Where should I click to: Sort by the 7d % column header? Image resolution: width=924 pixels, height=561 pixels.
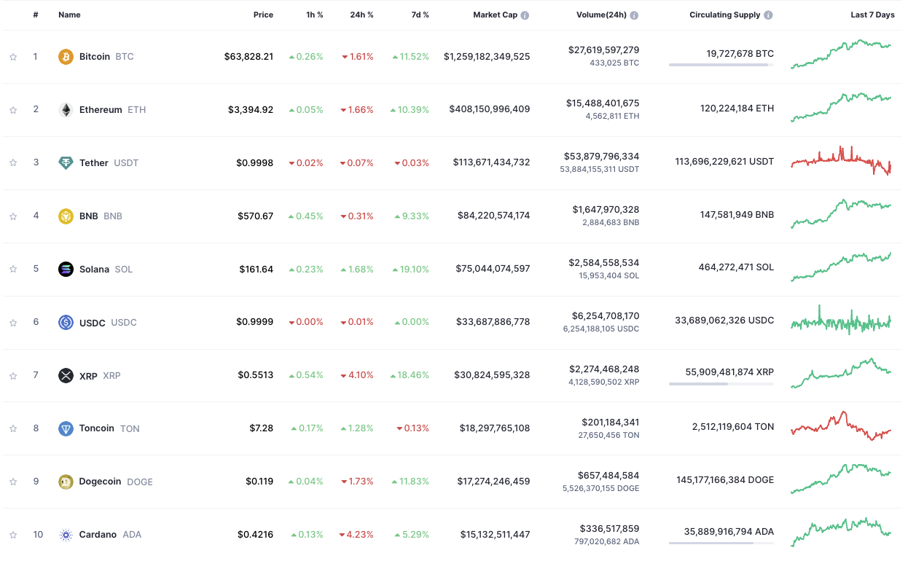coord(419,15)
